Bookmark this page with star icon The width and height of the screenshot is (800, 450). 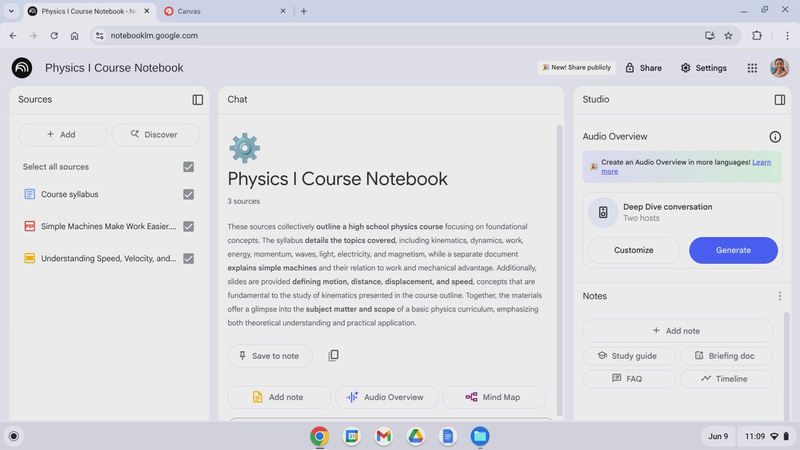click(x=728, y=35)
